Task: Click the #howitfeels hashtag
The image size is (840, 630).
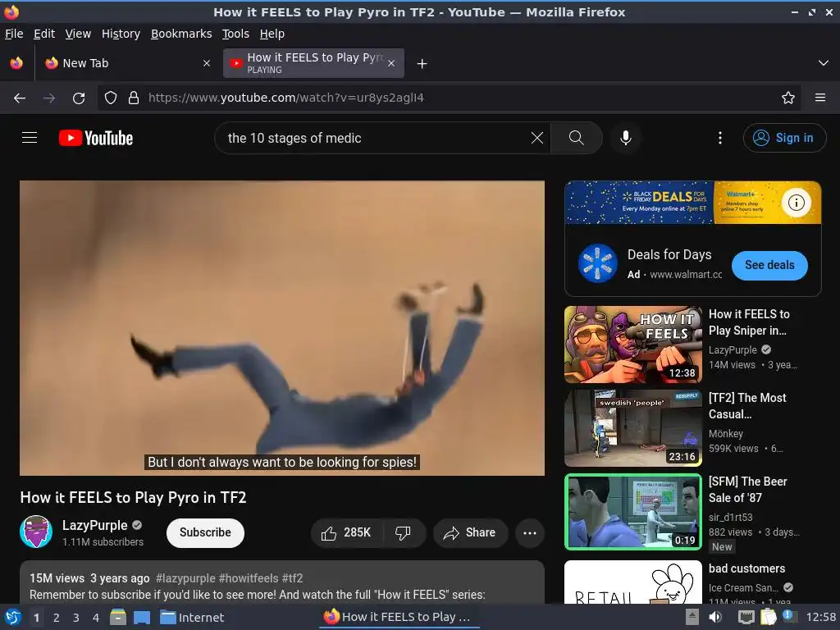Action: coord(249,578)
